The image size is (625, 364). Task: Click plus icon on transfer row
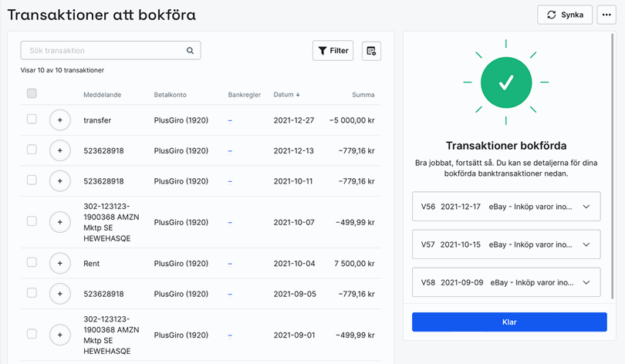coord(59,120)
